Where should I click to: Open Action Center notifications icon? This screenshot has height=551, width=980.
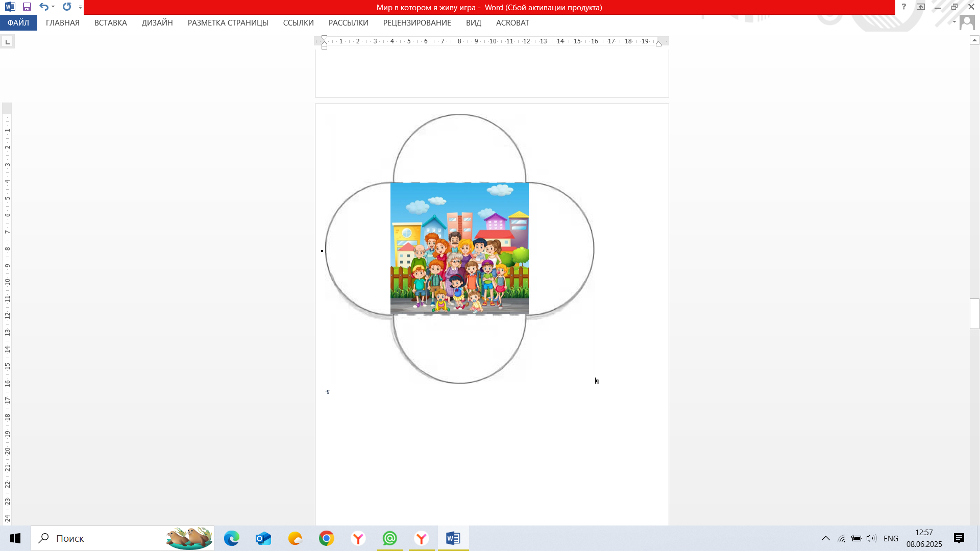tap(959, 538)
